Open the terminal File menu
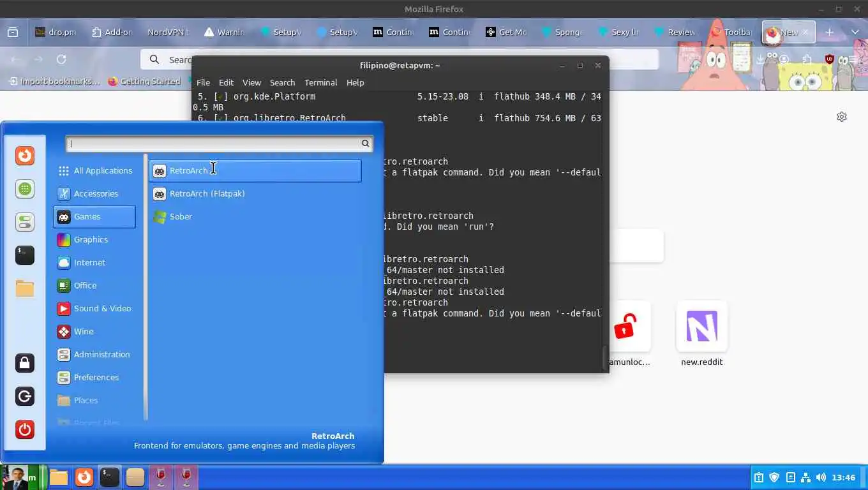 pyautogui.click(x=203, y=82)
